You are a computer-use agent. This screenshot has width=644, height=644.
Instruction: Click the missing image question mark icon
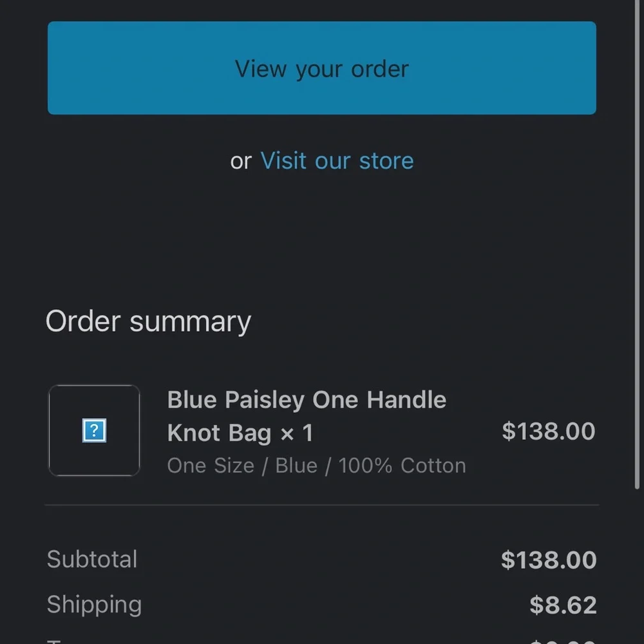tap(94, 431)
